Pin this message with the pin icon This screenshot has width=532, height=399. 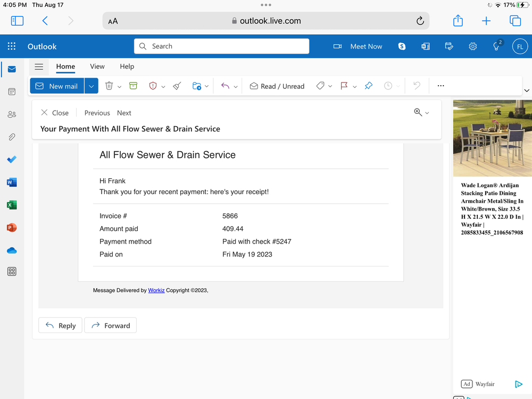point(369,86)
